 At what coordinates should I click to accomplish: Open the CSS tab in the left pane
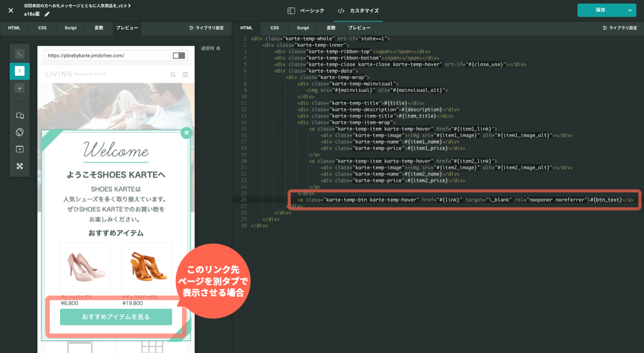(42, 28)
